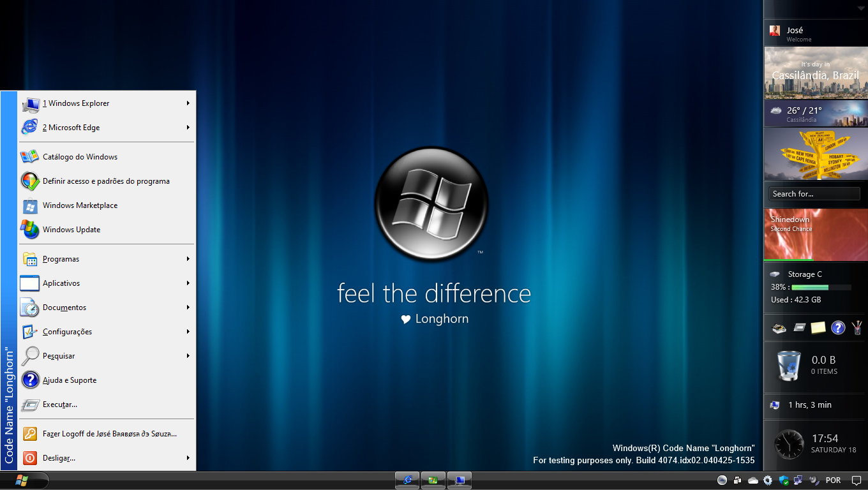Click the Aplicativos window icon
The width and height of the screenshot is (868, 490).
point(30,283)
